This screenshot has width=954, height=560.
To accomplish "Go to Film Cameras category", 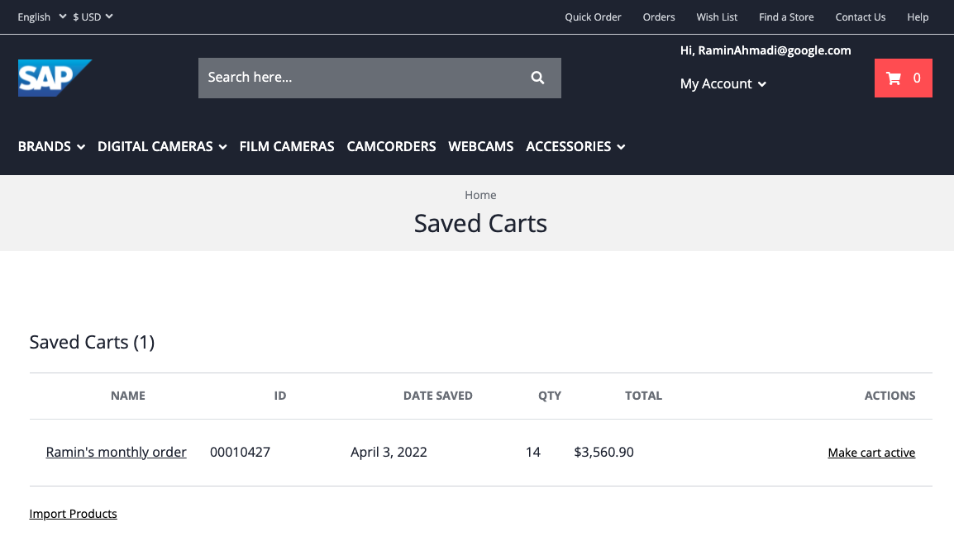I will click(287, 146).
